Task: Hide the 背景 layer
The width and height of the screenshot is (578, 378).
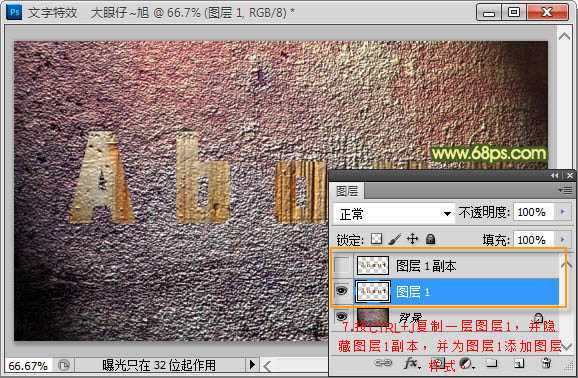Action: [342, 316]
